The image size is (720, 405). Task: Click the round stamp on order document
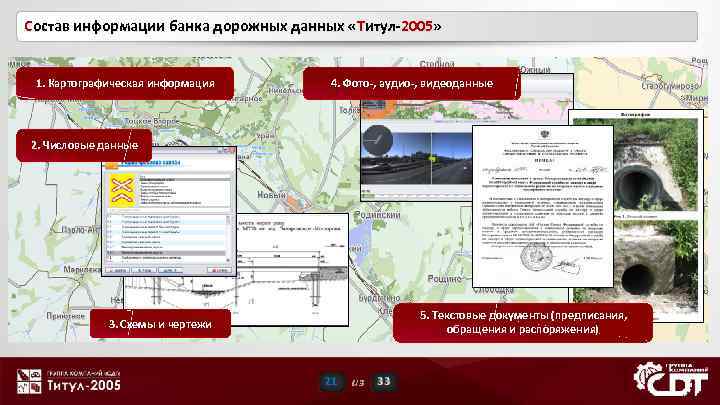click(534, 256)
